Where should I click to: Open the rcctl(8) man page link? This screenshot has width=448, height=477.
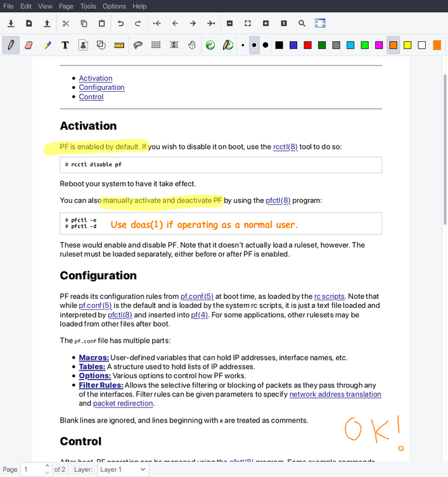point(285,146)
